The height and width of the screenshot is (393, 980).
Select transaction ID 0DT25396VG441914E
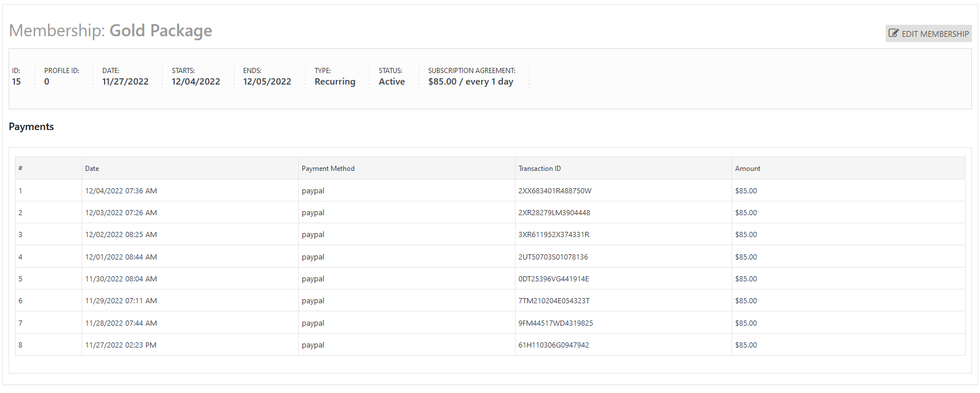554,279
